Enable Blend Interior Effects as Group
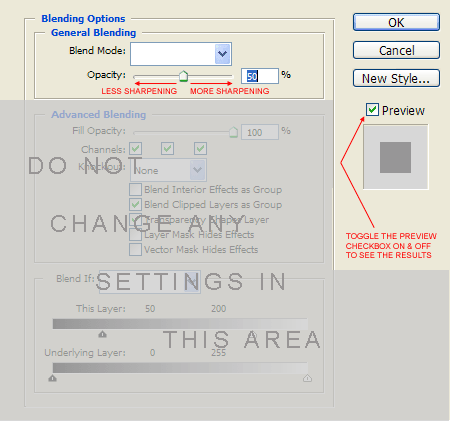This screenshot has height=421, width=450. 135,189
